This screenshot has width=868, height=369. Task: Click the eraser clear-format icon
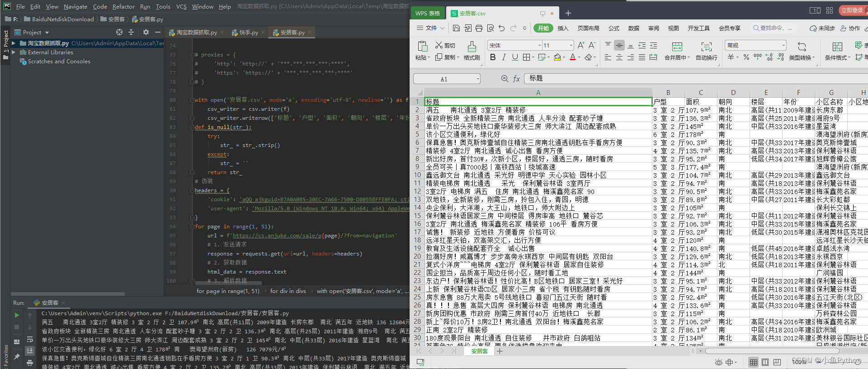pos(588,57)
